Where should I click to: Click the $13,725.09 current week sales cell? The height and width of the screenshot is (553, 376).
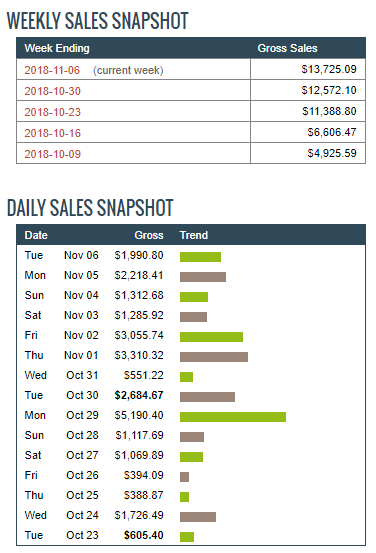(x=308, y=69)
